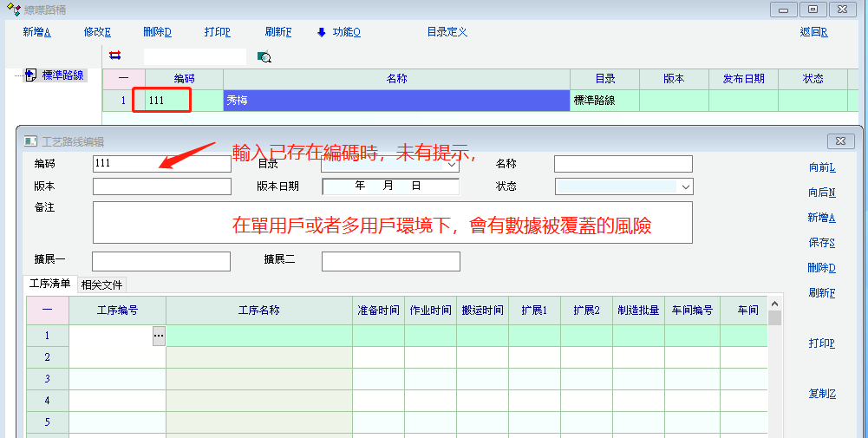Screen dimensions: 868x438
Task: Click the 编码 input field containing 111
Action: (161, 164)
